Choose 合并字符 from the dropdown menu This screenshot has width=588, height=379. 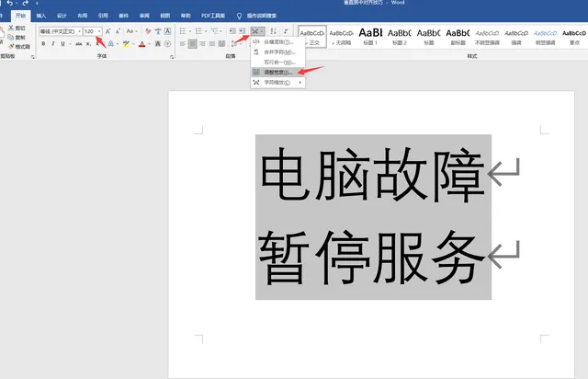[x=277, y=52]
